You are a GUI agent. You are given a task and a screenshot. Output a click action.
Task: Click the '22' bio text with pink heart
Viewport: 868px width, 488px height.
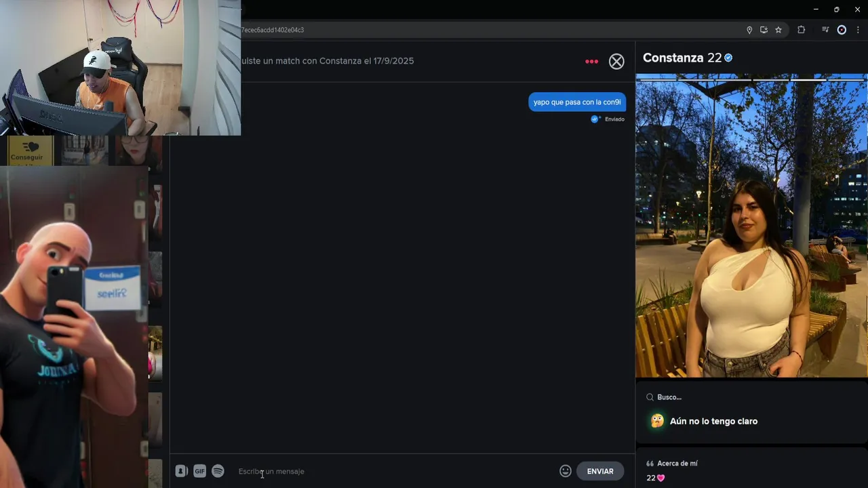coord(656,478)
